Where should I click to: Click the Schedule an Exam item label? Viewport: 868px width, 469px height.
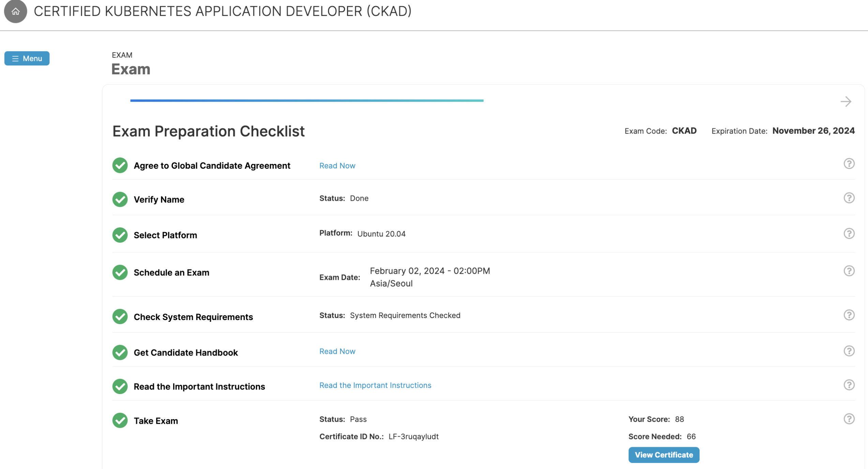tap(171, 273)
